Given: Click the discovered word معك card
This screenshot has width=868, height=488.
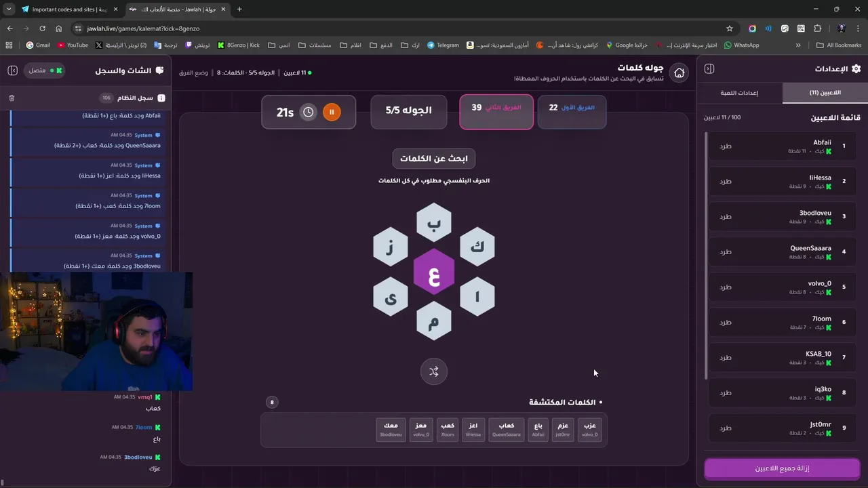Looking at the screenshot, I should pos(391,430).
